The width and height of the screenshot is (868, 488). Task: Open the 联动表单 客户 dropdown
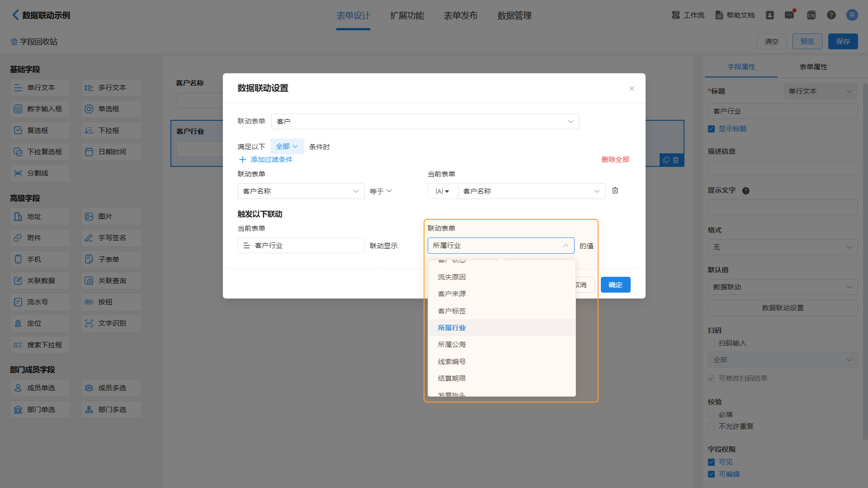tap(425, 121)
